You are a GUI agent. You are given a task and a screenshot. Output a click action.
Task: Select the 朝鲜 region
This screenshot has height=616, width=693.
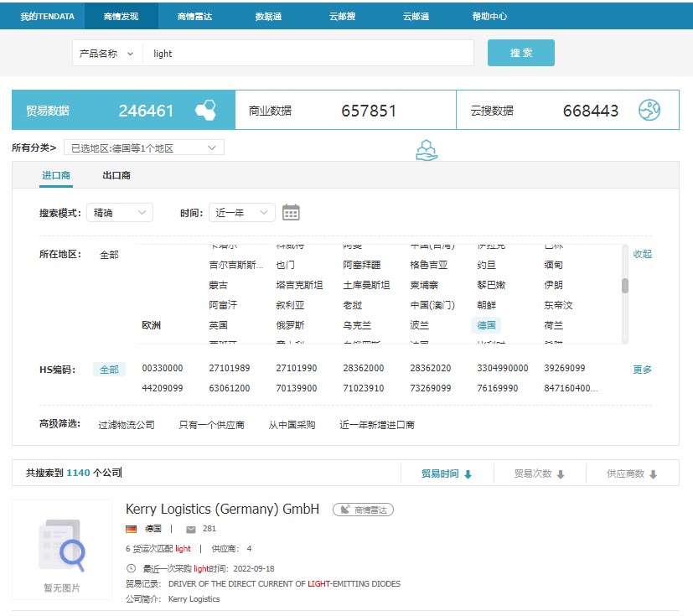pyautogui.click(x=487, y=305)
